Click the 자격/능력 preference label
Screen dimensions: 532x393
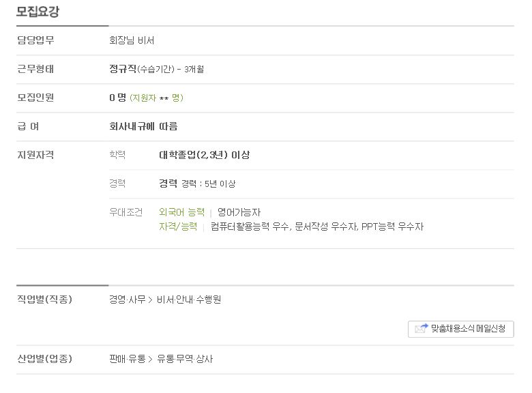178,227
